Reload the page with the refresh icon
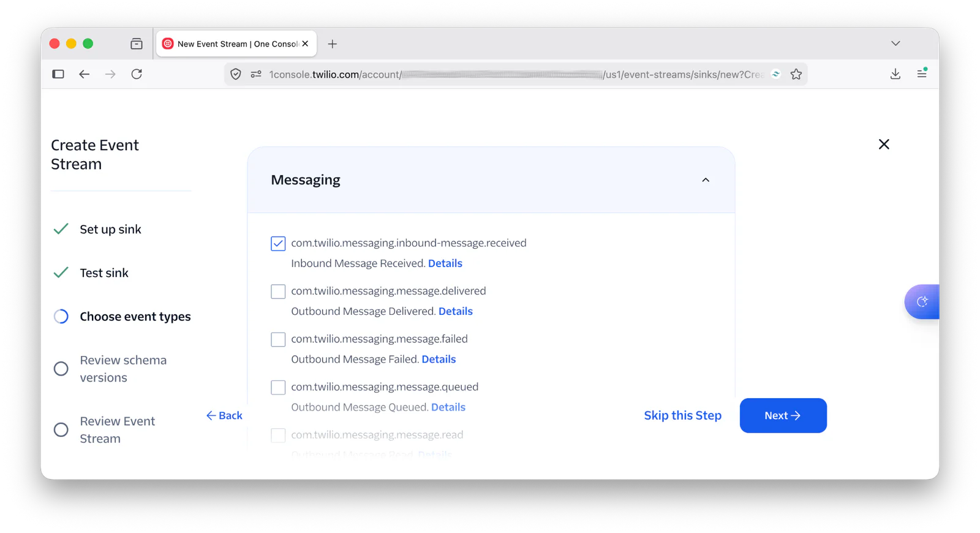980x533 pixels. (137, 74)
